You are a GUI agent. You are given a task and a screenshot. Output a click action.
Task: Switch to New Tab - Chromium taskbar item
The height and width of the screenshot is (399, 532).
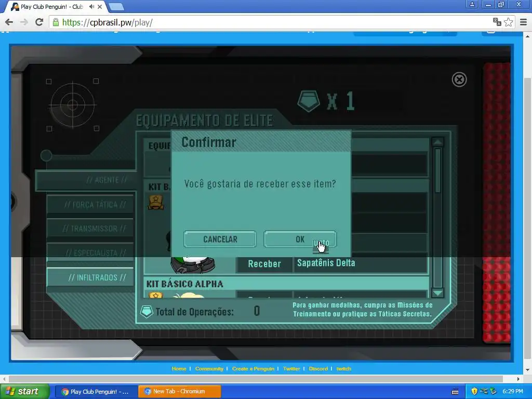click(180, 392)
